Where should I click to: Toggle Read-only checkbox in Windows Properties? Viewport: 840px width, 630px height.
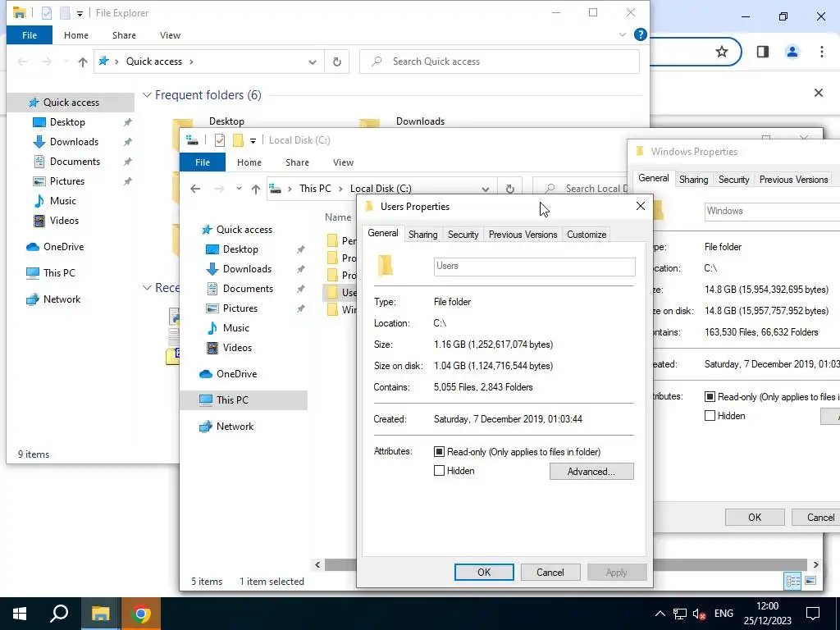click(x=710, y=397)
